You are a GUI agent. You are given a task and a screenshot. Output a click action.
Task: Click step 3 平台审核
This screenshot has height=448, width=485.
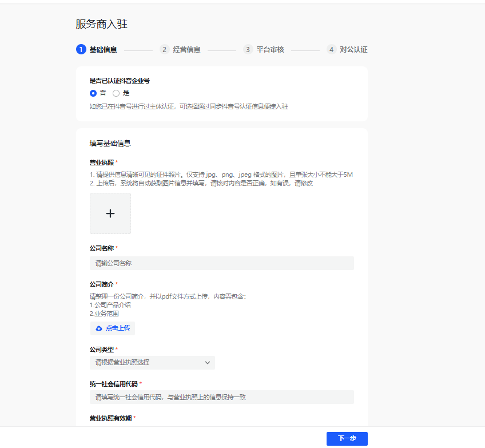pos(264,50)
